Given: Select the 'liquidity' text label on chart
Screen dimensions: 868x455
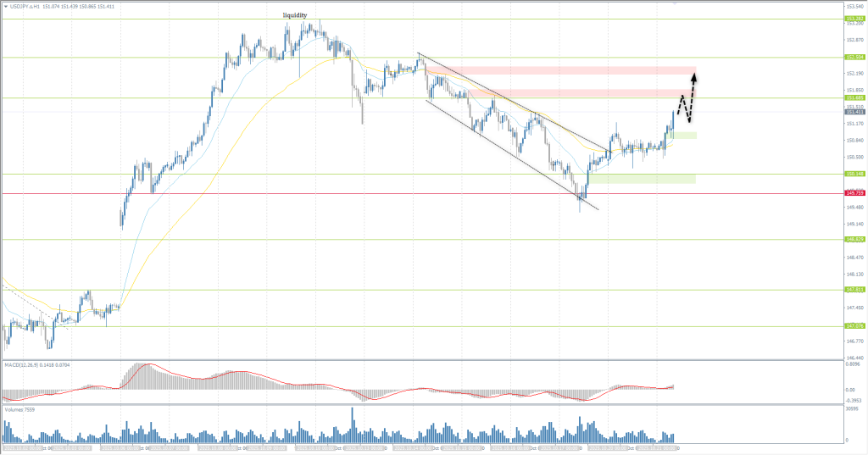Looking at the screenshot, I should click(x=295, y=15).
